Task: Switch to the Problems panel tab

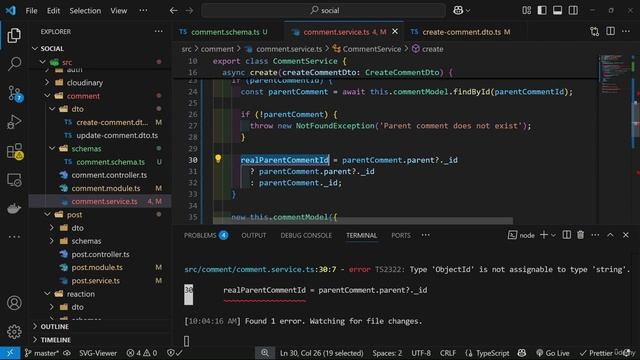Action: [205, 236]
